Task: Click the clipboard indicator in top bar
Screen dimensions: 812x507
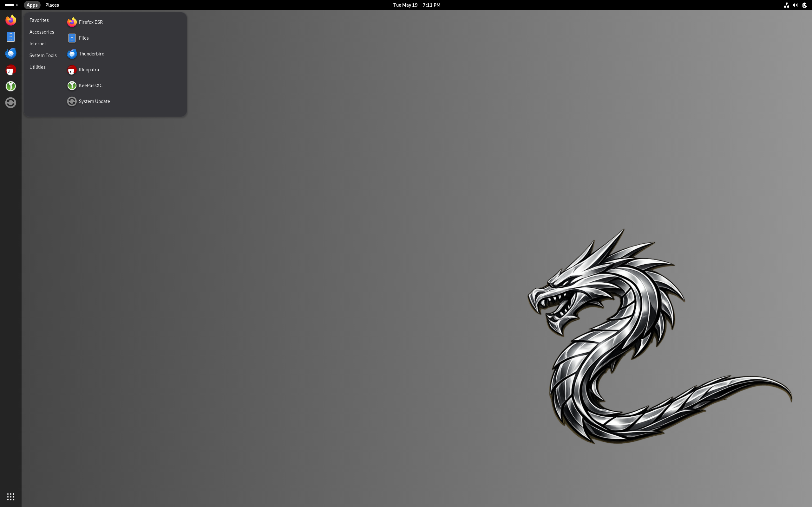Action: 804,5
